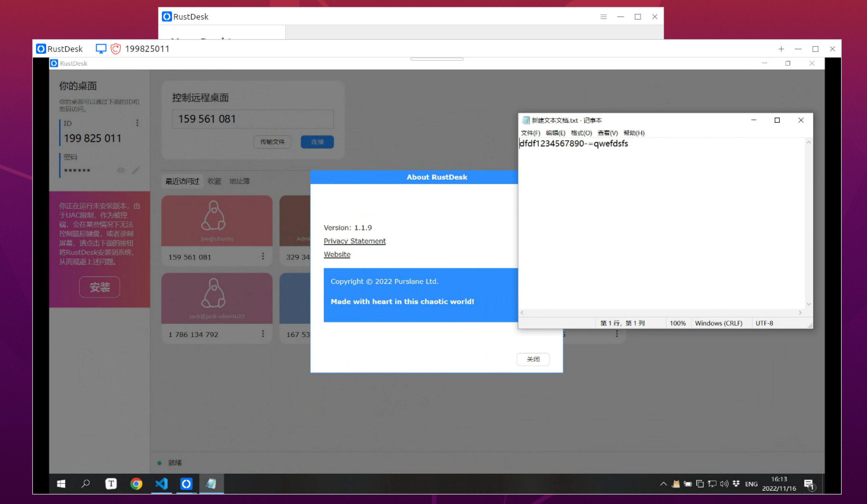Click the Windows Start button
Viewport: 867px width, 504px height.
coord(61,484)
